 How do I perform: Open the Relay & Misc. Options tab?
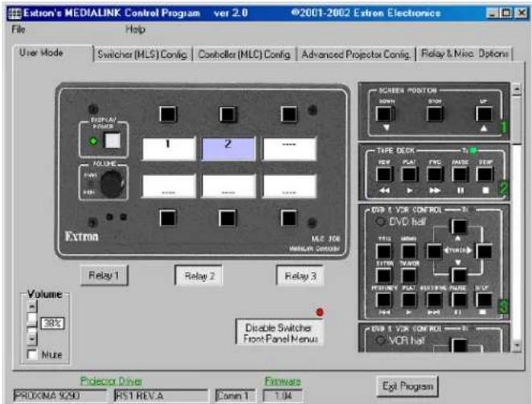point(464,54)
